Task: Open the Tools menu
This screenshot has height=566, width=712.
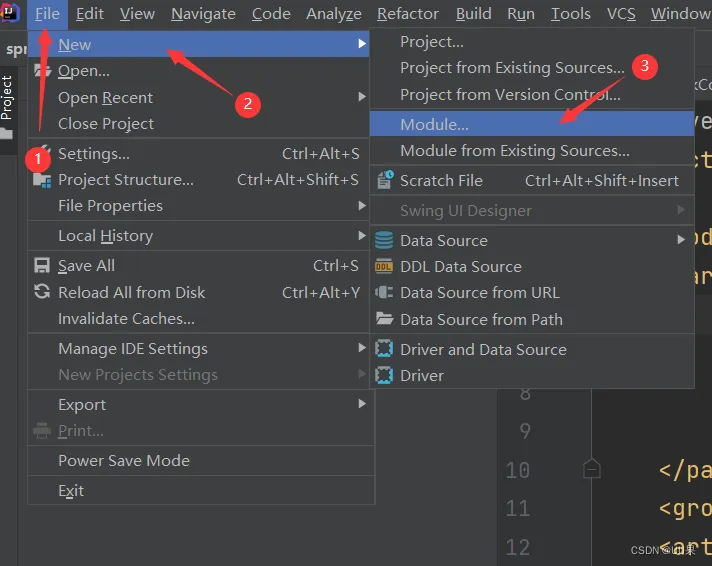Action: 570,14
